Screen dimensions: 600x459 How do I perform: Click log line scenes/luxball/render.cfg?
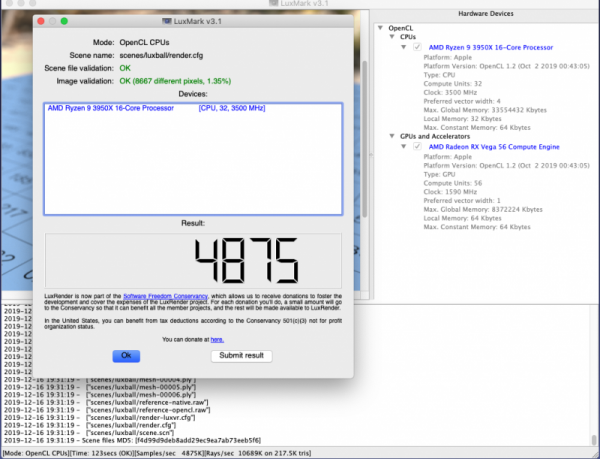click(x=90, y=425)
